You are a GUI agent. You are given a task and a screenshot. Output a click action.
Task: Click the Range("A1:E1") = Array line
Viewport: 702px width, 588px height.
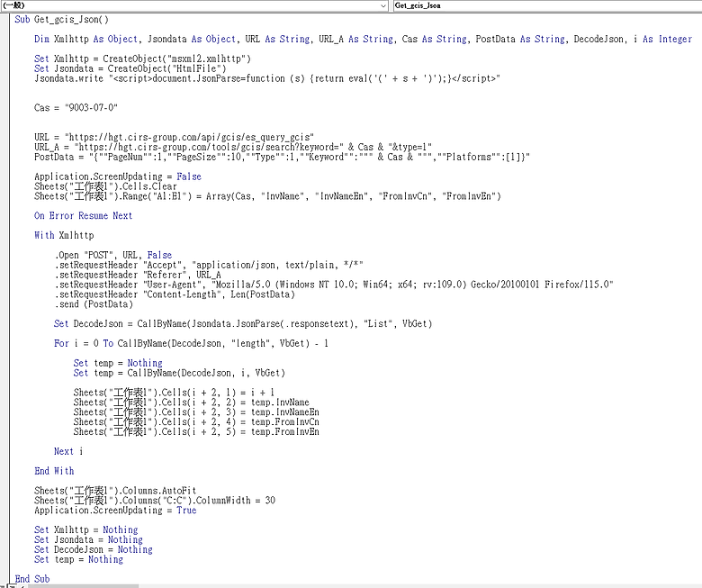click(267, 196)
